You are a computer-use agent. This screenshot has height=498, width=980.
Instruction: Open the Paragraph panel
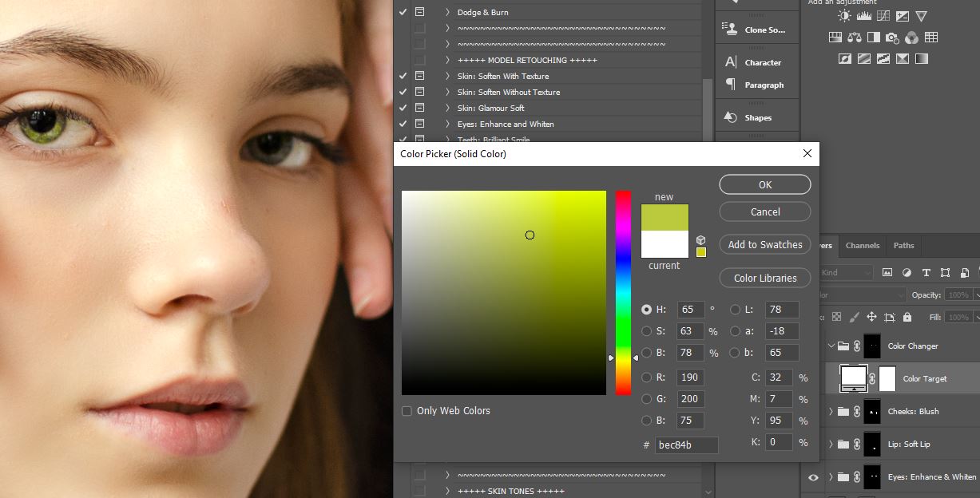point(756,85)
